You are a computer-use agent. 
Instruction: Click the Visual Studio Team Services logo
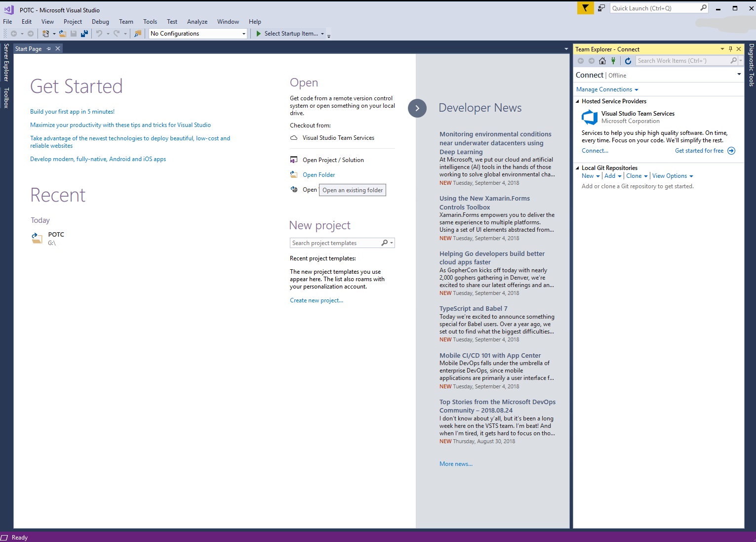[590, 117]
